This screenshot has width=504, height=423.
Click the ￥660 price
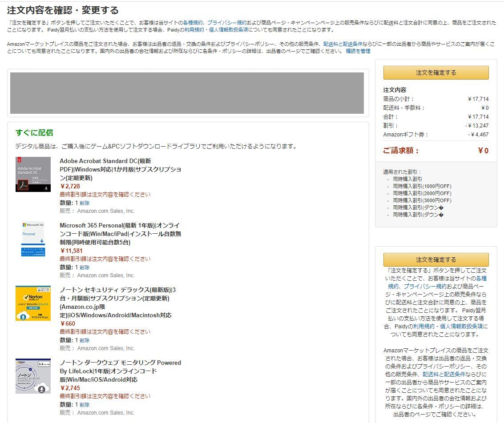(68, 324)
